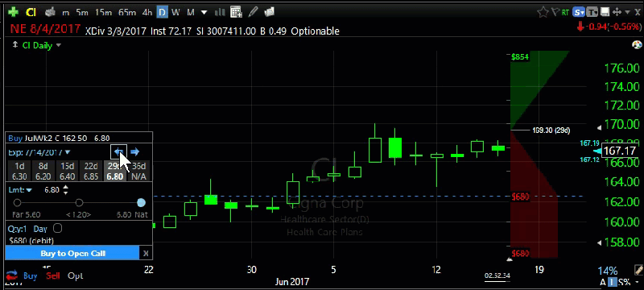Click the flag icon
644x290 pixels.
555,12
